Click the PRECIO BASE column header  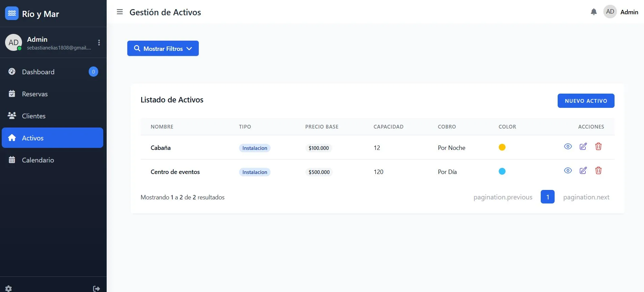pyautogui.click(x=322, y=126)
